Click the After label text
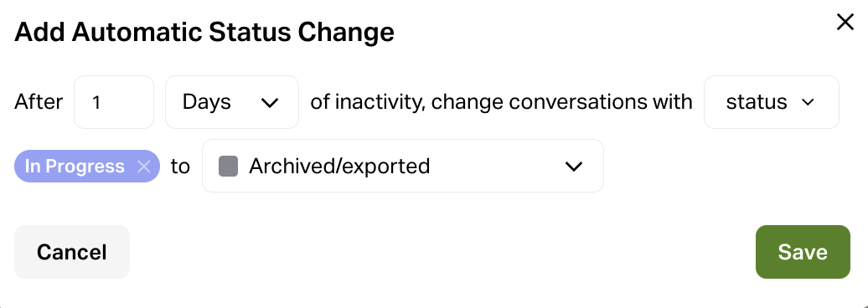Screen dimensions: 868x308 pos(39,102)
